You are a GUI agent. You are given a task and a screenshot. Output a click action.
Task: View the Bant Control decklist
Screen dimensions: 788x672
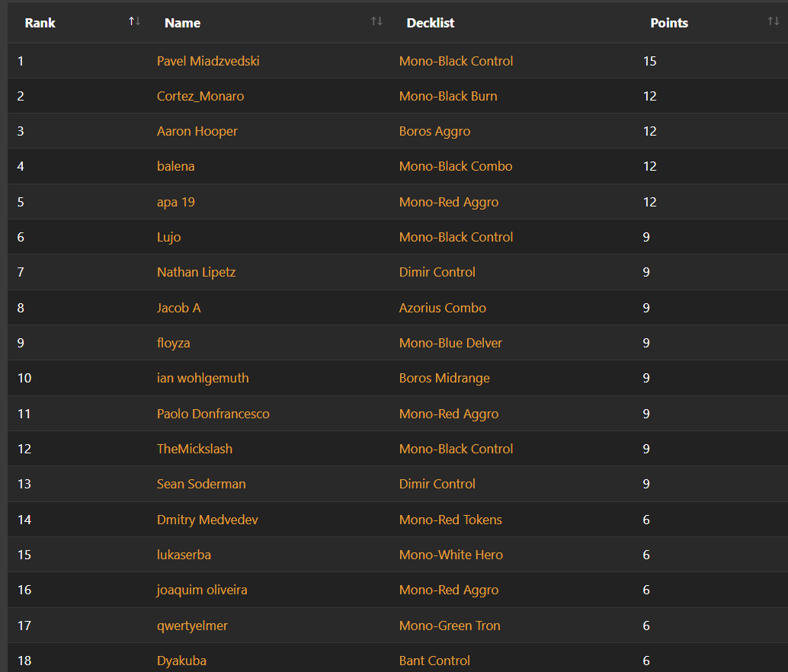point(434,661)
